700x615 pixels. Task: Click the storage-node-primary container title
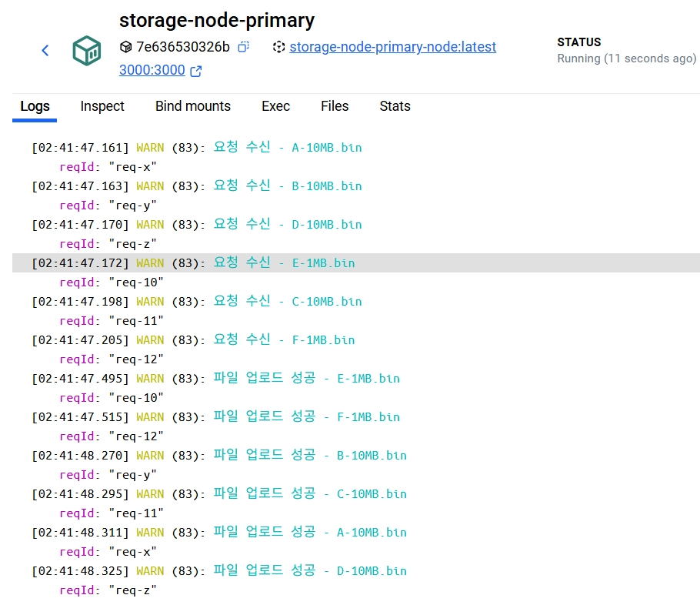point(216,21)
